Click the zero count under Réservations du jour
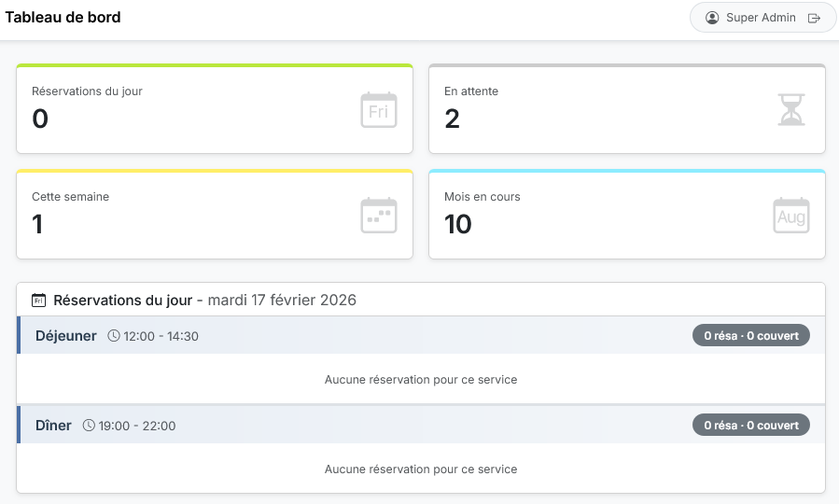Viewport: 839px width, 504px height. pyautogui.click(x=40, y=119)
